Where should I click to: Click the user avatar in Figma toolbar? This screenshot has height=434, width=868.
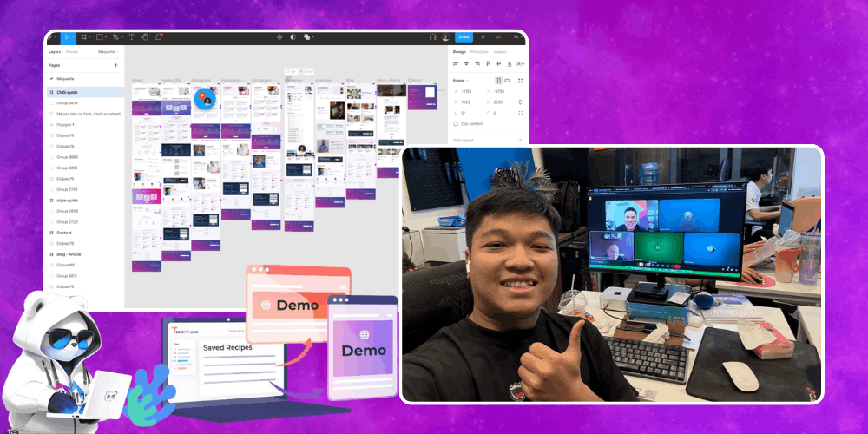[445, 37]
